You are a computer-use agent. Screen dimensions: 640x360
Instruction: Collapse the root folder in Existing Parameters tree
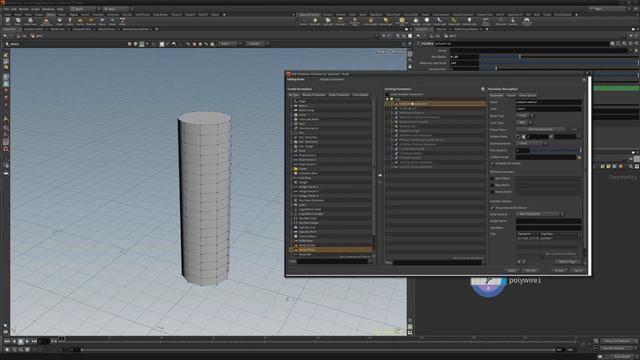click(x=387, y=99)
